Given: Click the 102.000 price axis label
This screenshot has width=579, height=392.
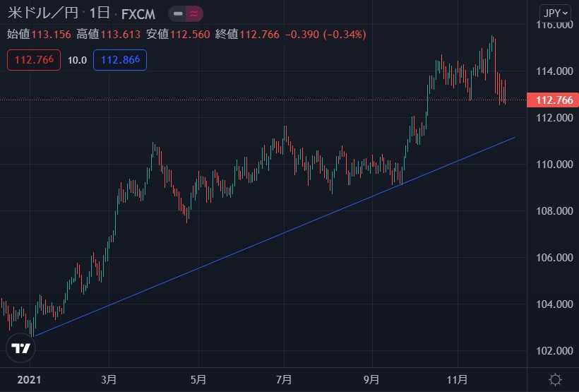Looking at the screenshot, I should pos(554,350).
